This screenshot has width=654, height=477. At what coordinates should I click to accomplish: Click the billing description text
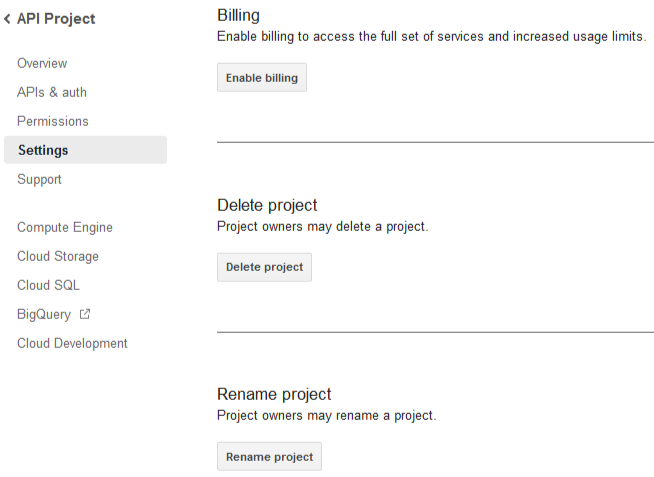[432, 37]
